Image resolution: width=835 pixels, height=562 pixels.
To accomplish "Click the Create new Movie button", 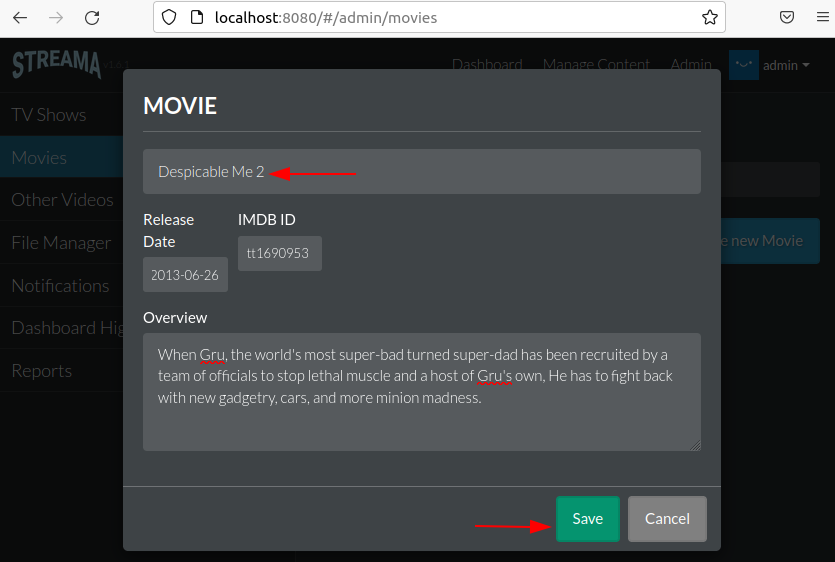I will (770, 241).
